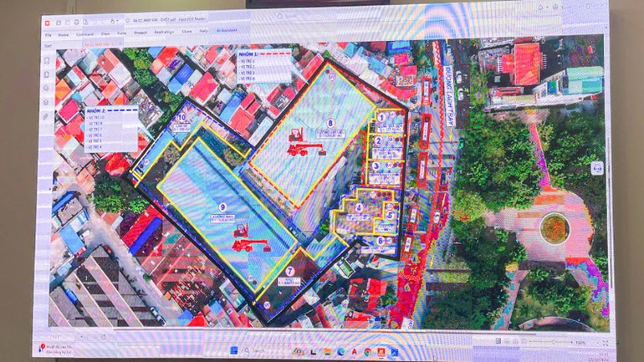Viewport: 644px width, 362px height.
Task: Open the Comment ribbon tab
Action: [x=84, y=34]
